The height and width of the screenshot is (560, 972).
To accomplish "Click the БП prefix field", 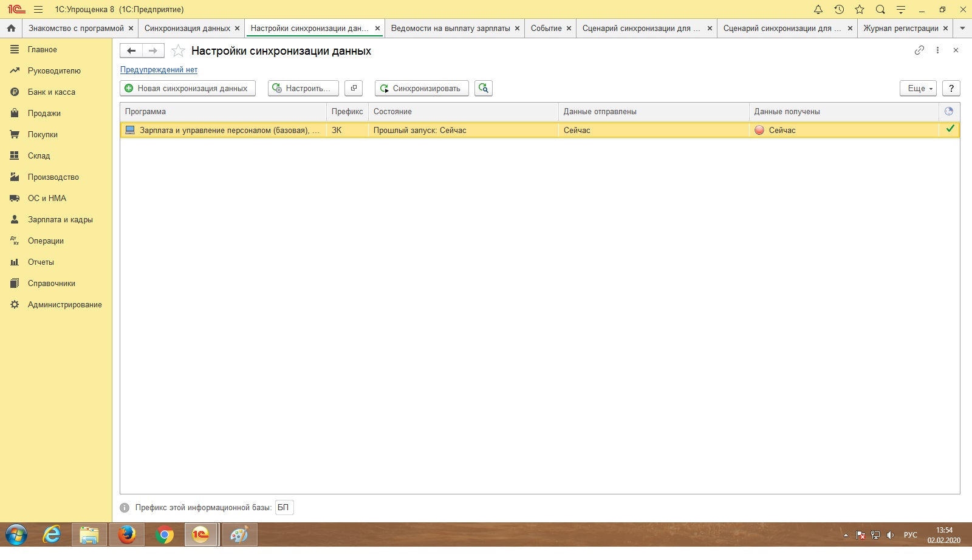I will [x=284, y=507].
